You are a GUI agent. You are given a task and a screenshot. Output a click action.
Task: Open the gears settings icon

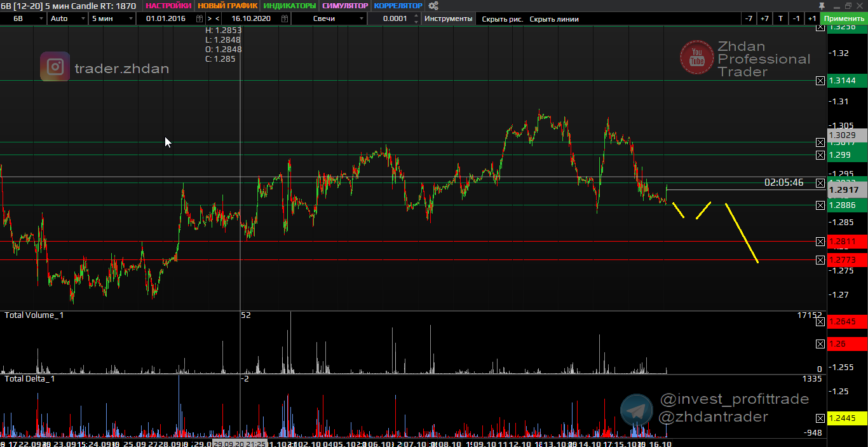[x=433, y=6]
